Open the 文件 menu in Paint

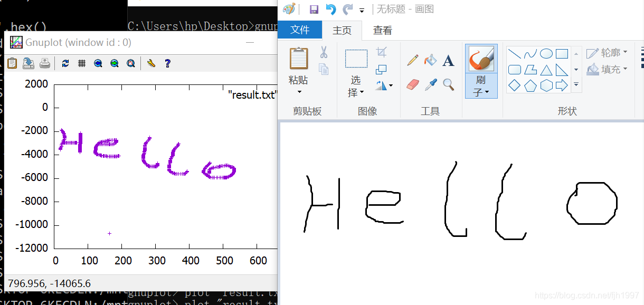pyautogui.click(x=300, y=30)
